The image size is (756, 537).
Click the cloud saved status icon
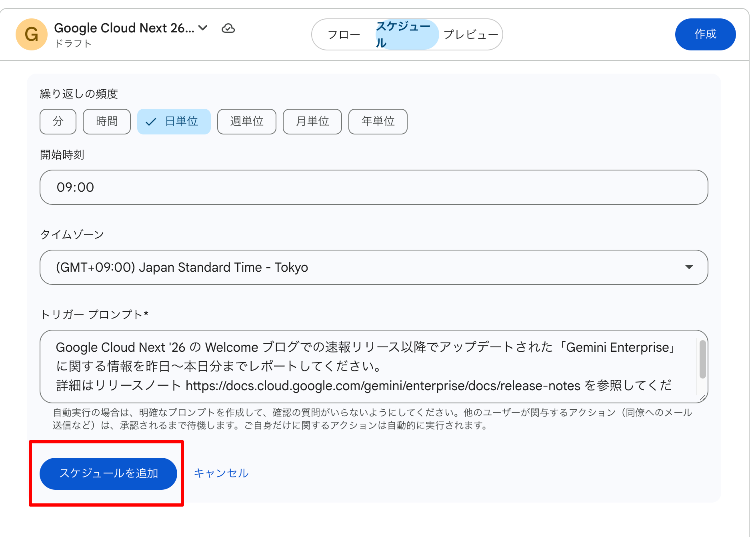click(228, 28)
